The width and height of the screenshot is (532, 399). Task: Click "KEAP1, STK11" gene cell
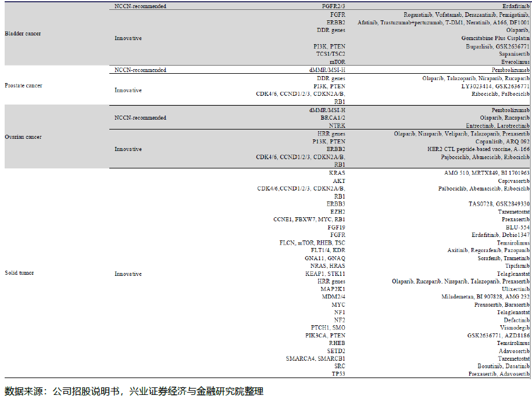[325, 274]
